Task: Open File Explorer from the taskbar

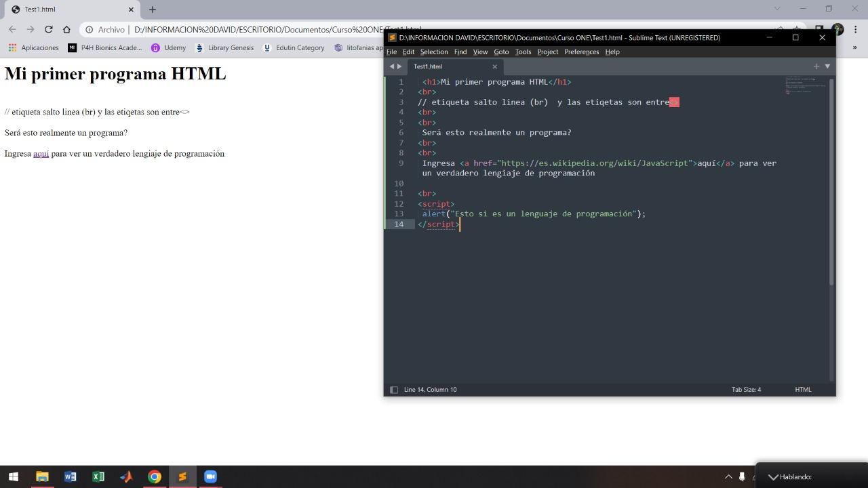Action: click(42, 476)
